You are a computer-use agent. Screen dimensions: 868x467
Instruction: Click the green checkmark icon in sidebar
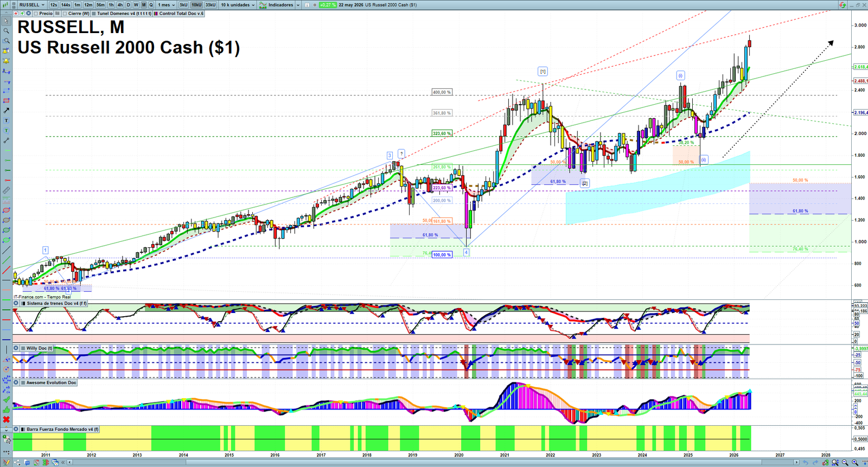pyautogui.click(x=7, y=400)
